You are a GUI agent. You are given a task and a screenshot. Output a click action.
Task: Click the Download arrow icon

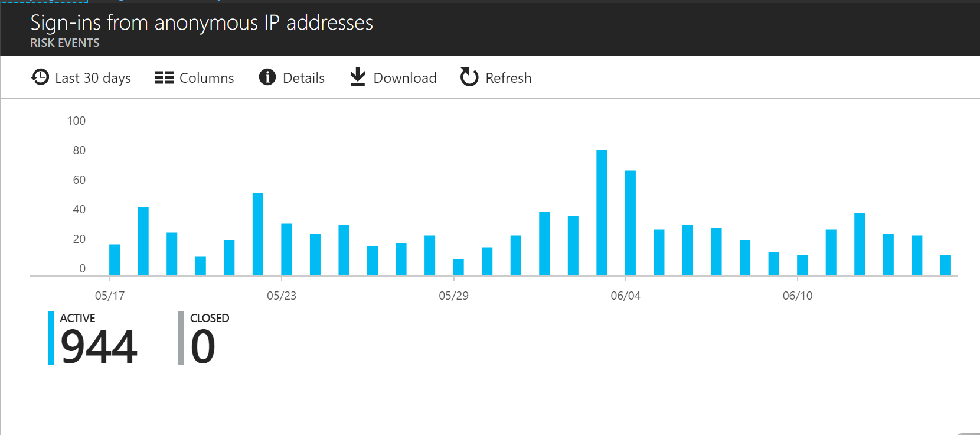pos(358,77)
